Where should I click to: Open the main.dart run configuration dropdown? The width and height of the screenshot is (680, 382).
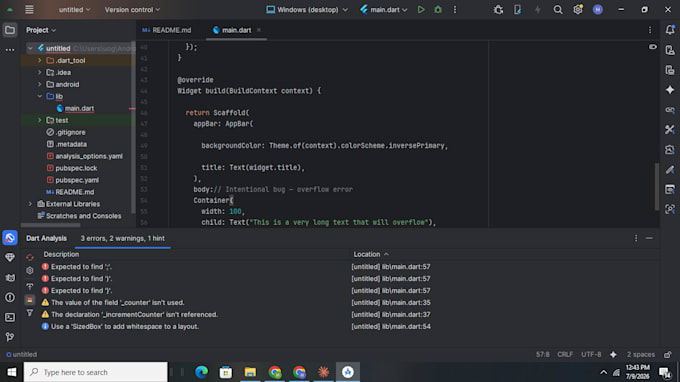click(x=384, y=10)
